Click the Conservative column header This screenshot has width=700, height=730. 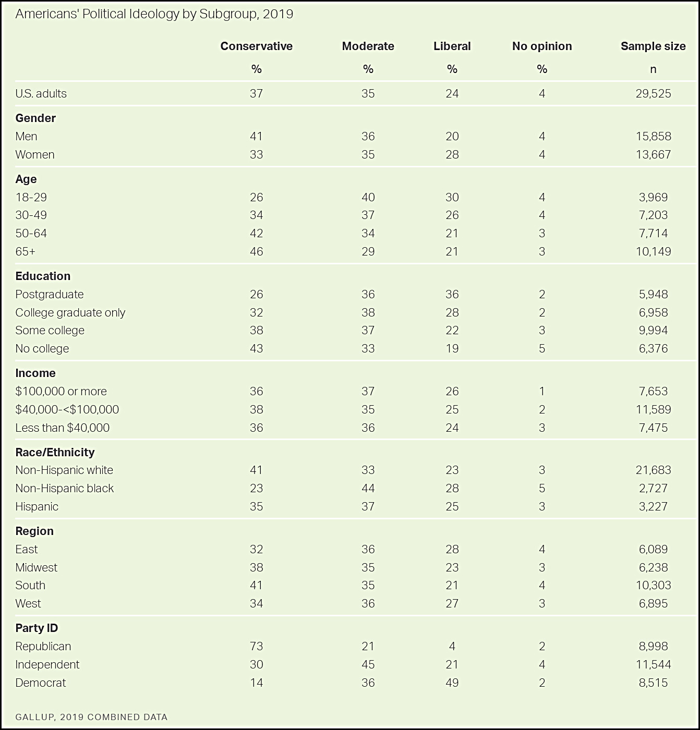pos(256,46)
